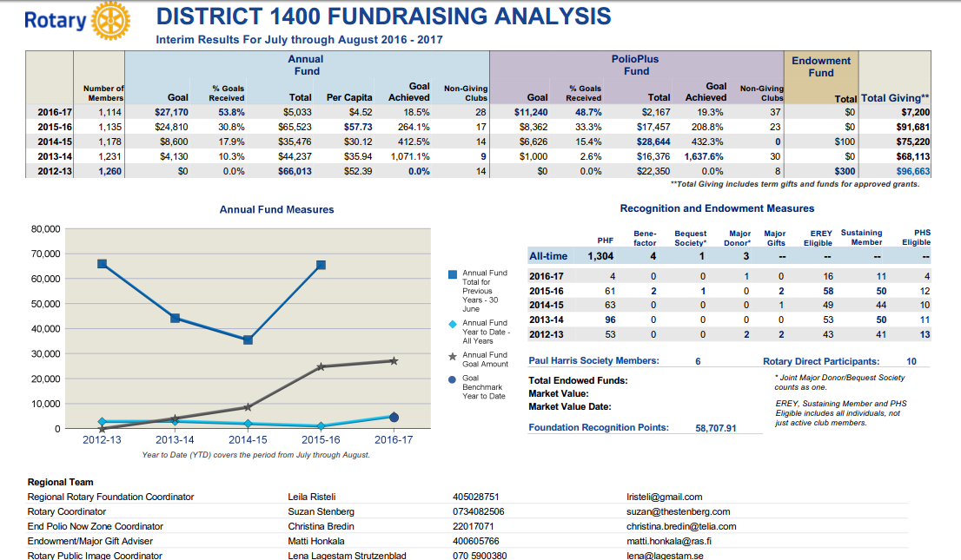Screen dimensions: 961x560
Task: Click the Recognition and Endowment Measures heading
Action: coord(717,208)
